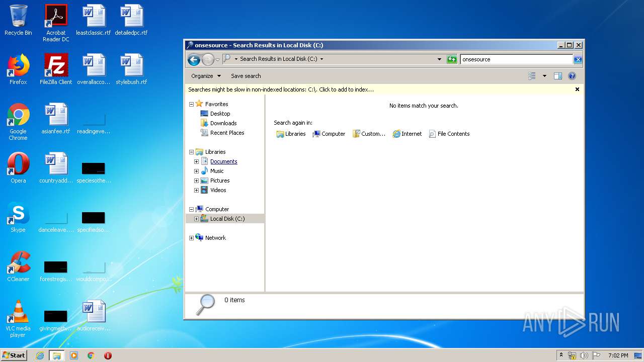Image resolution: width=644 pixels, height=362 pixels.
Task: Select the Firefox desktop shortcut
Action: (x=18, y=69)
